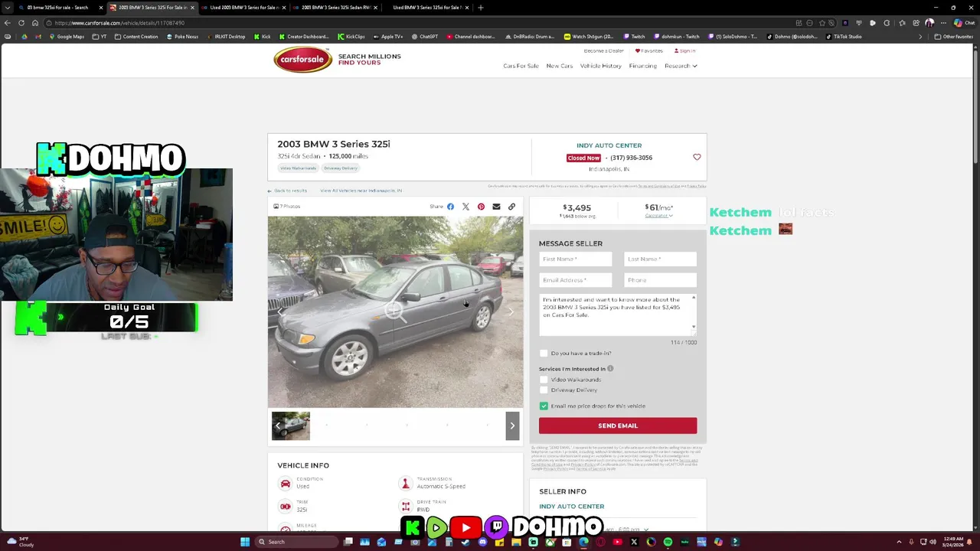Open info tooltip beside Services I'm Interested In
Screen dimensions: 980x551
pyautogui.click(x=610, y=369)
